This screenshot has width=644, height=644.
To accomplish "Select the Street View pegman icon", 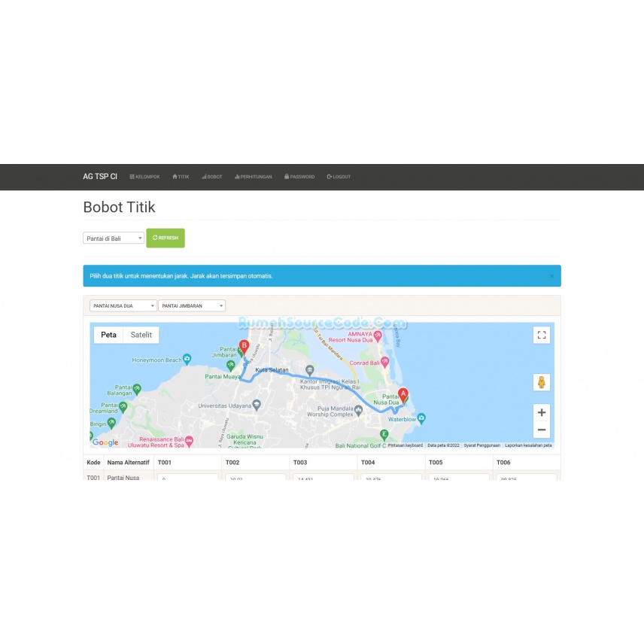I will tap(542, 382).
